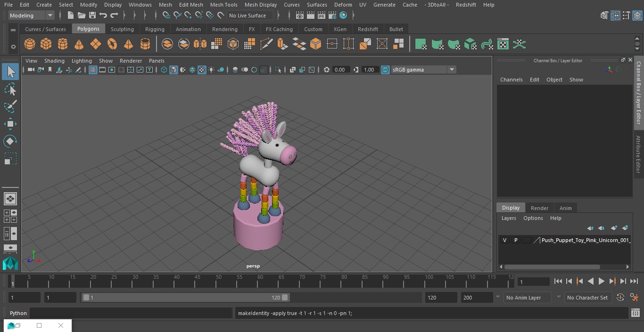Click the New Scene icon
Viewport: 644px width, 332px height.
[x=70, y=16]
